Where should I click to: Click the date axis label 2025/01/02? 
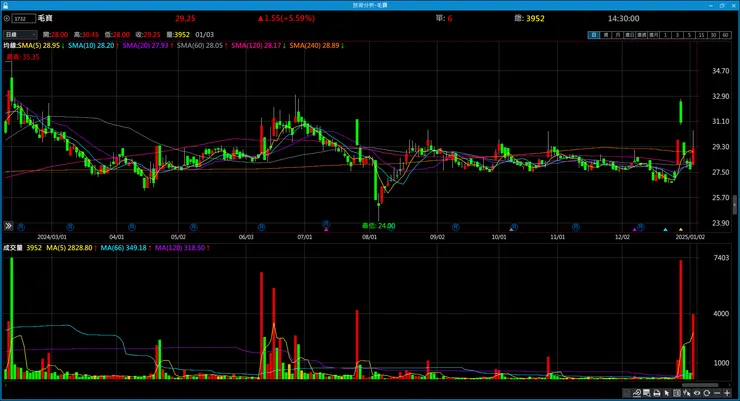690,237
